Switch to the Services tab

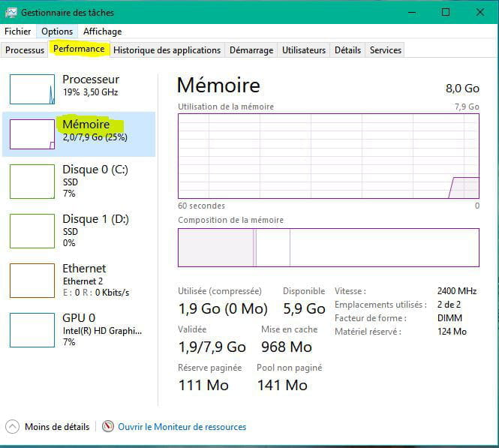coord(386,50)
